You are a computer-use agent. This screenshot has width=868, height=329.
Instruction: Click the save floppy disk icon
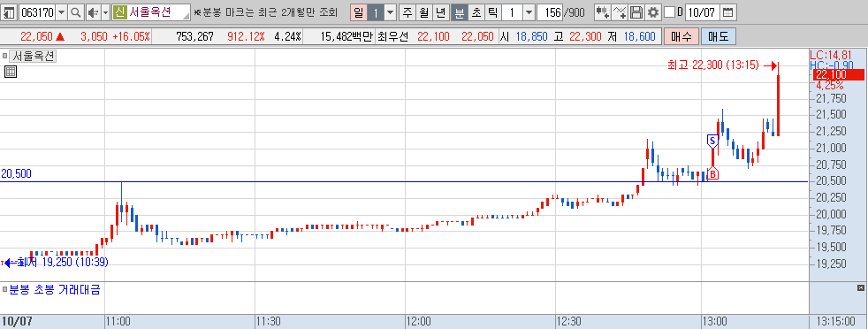636,12
